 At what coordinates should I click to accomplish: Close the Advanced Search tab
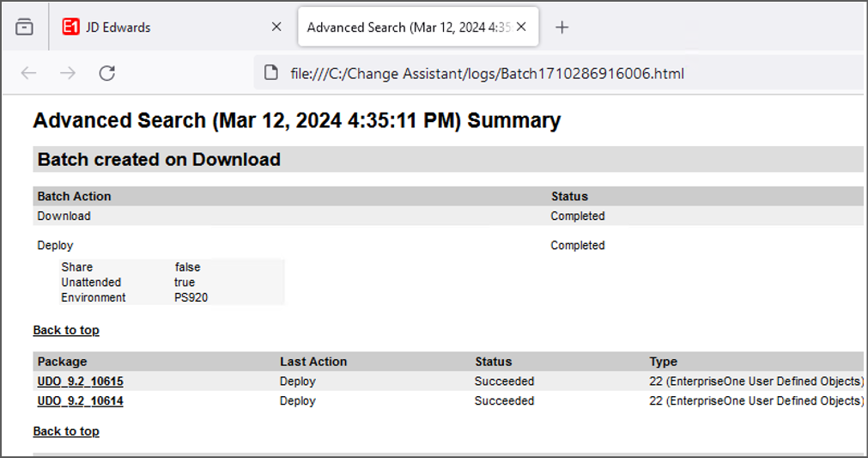click(x=521, y=27)
